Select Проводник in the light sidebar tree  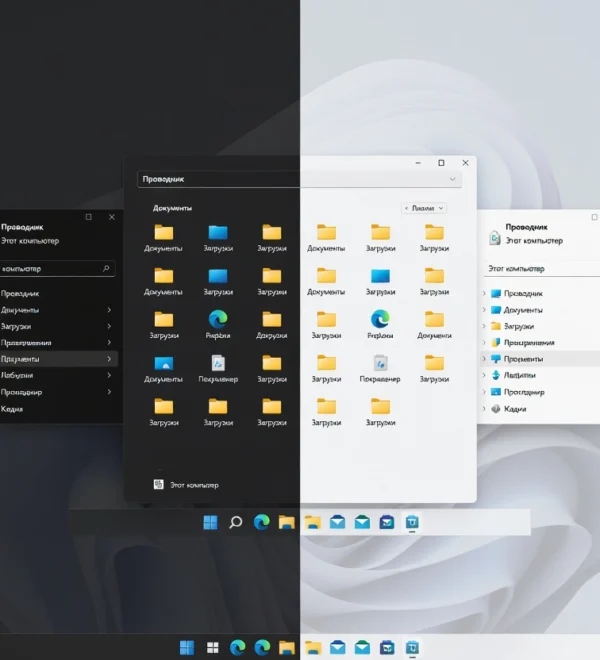coord(523,293)
